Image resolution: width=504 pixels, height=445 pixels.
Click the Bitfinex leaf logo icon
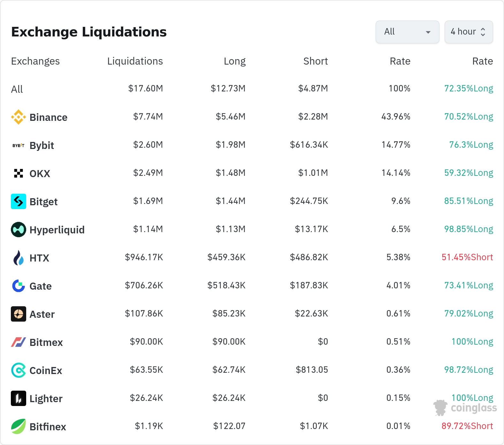(19, 426)
